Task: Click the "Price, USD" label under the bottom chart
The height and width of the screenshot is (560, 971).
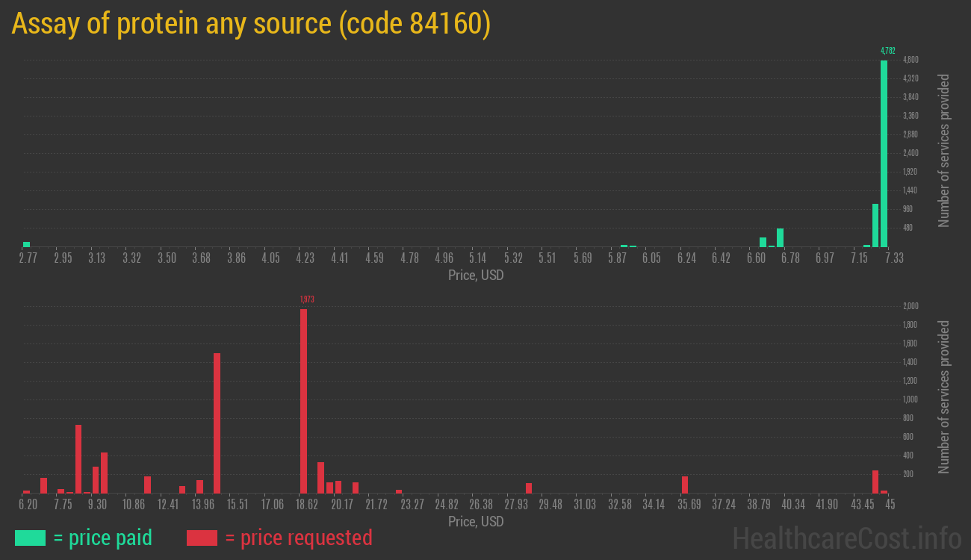Action: click(476, 522)
